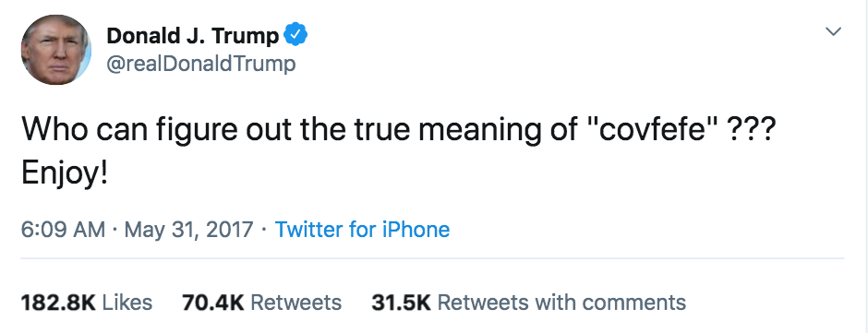Click the 6:09 AM timestamp
Image resolution: width=868 pixels, height=333 pixels.
coord(63,229)
